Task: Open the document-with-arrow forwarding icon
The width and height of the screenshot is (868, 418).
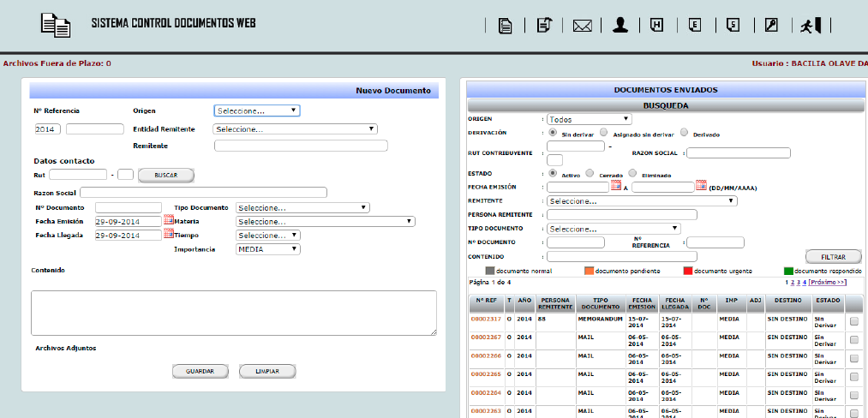Action: point(545,25)
